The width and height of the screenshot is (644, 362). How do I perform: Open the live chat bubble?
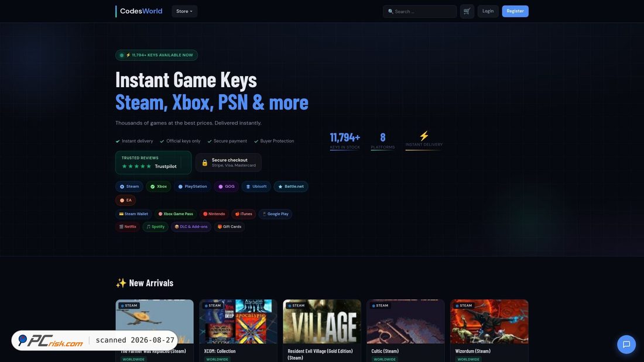click(x=626, y=344)
